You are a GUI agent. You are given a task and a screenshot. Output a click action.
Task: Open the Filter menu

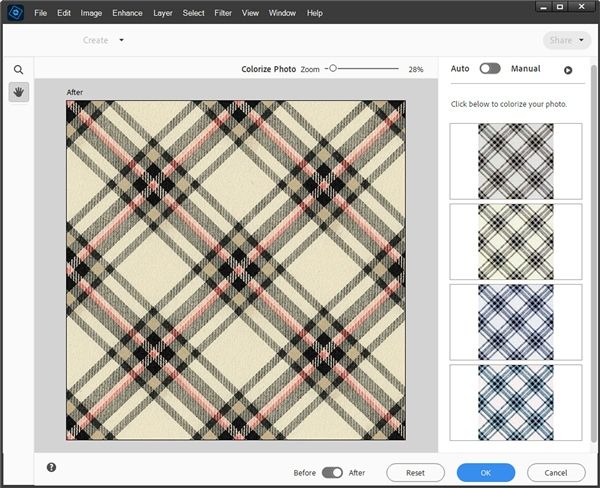coord(223,13)
